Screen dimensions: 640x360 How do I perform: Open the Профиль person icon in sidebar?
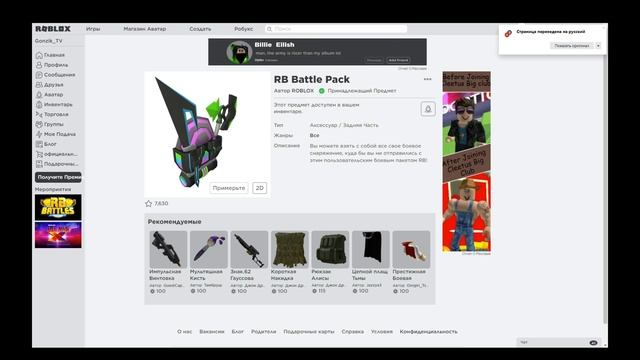(39, 65)
